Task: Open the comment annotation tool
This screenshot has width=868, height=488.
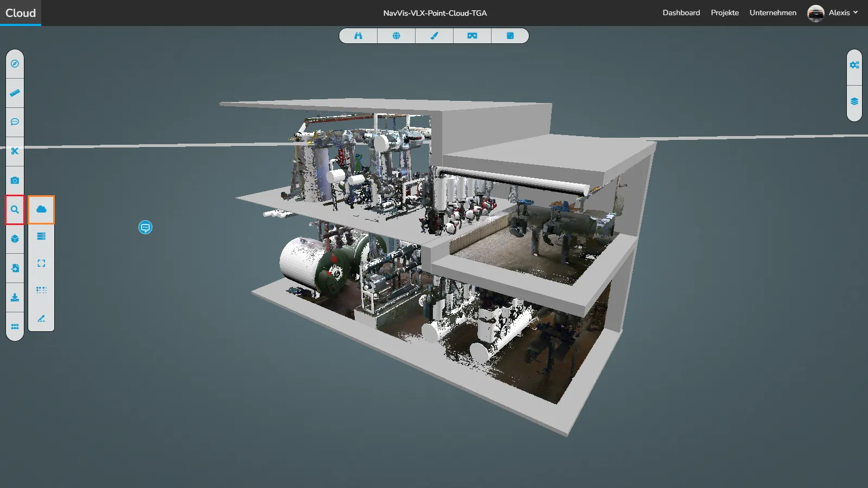Action: tap(15, 122)
